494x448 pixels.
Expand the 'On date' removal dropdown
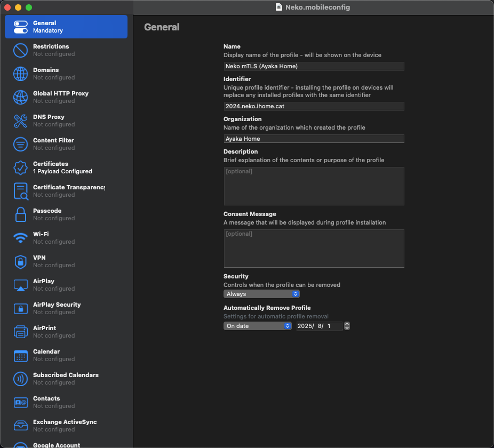257,326
